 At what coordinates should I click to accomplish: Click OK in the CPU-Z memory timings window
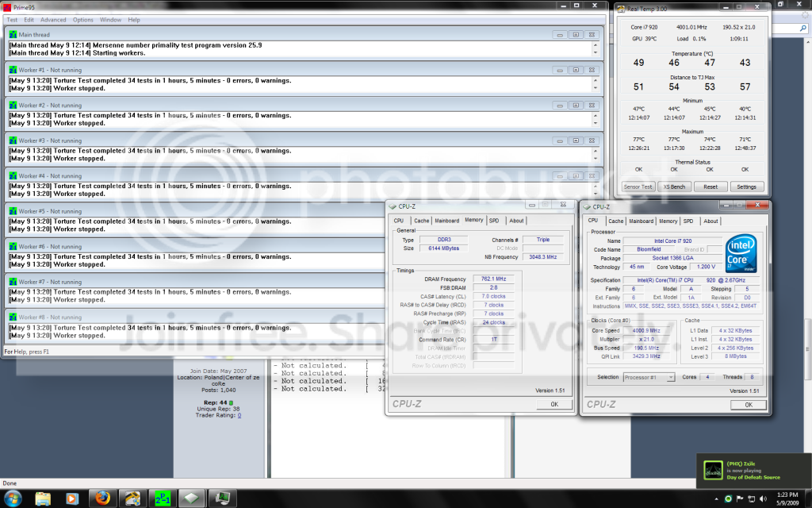pyautogui.click(x=554, y=404)
